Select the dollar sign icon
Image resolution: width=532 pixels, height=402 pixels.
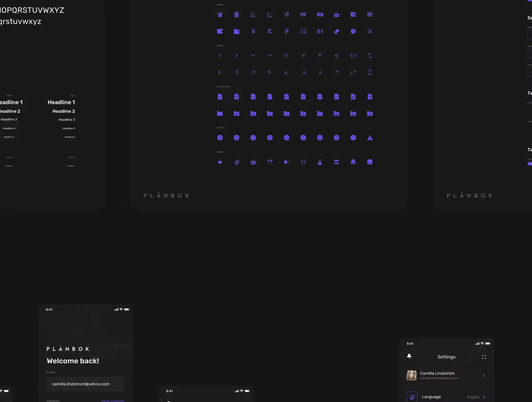(253, 31)
